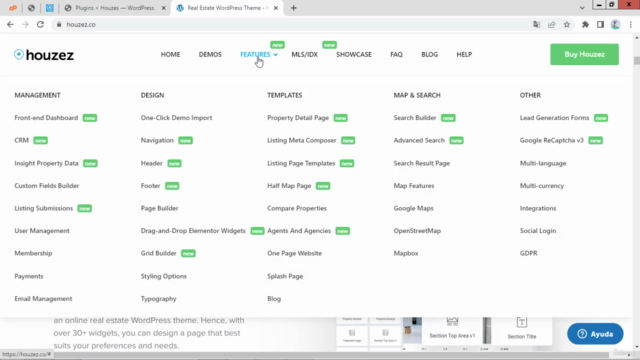Open the MLS/IDX menu item
640x360 pixels.
tap(304, 54)
